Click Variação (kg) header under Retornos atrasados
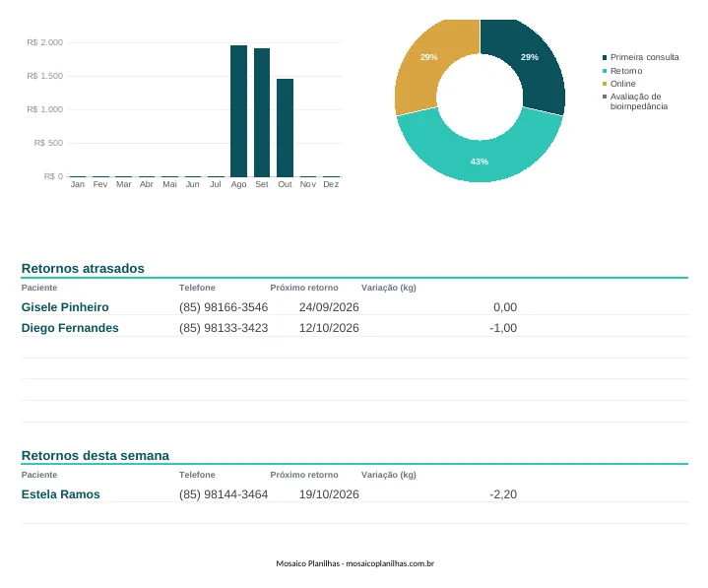The height and width of the screenshot is (588, 708). coord(389,288)
